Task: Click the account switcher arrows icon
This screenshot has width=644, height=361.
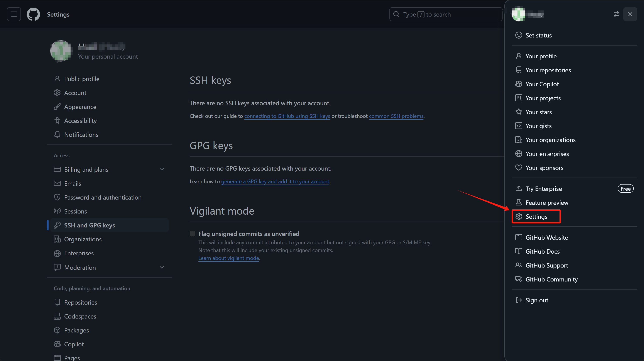Action: coord(616,14)
